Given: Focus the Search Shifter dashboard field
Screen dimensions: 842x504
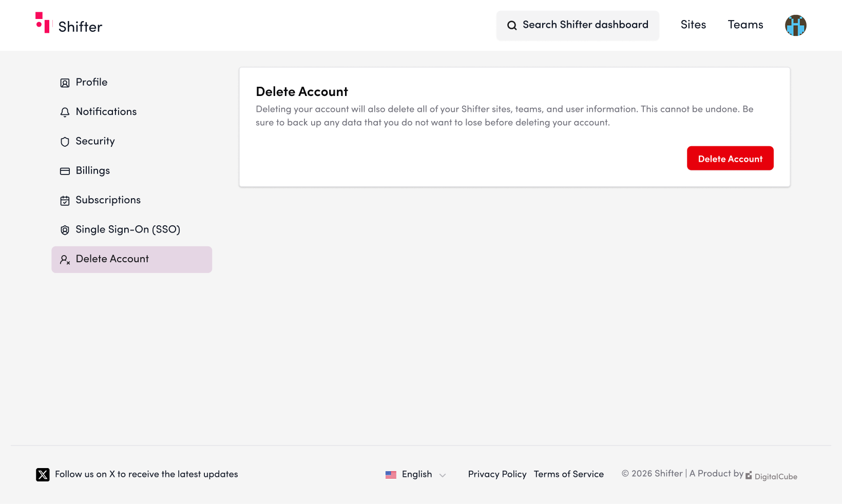Looking at the screenshot, I should (x=578, y=26).
